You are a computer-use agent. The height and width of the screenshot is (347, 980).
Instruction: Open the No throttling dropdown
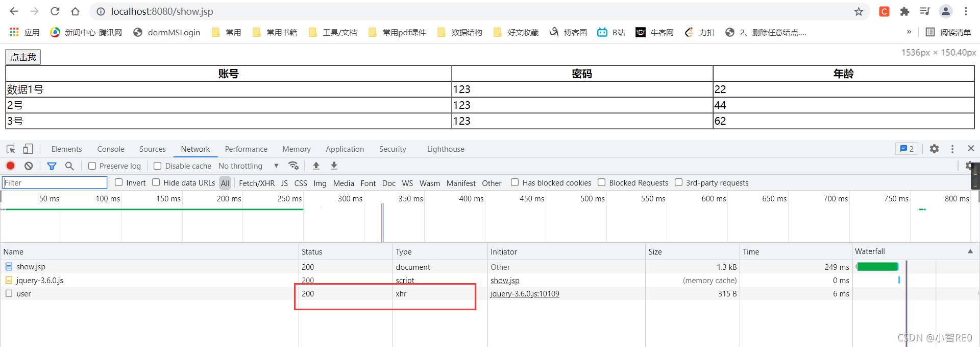point(249,166)
